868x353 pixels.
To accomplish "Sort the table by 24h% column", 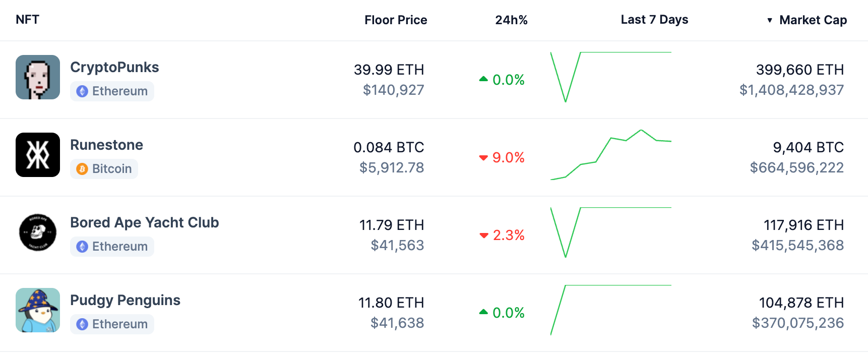I will coord(511,20).
